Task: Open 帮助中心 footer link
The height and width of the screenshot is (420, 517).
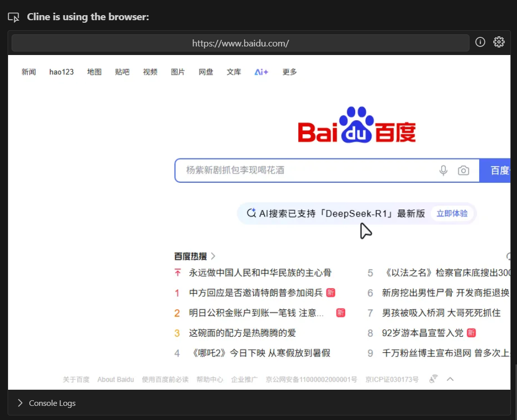Action: coord(210,380)
